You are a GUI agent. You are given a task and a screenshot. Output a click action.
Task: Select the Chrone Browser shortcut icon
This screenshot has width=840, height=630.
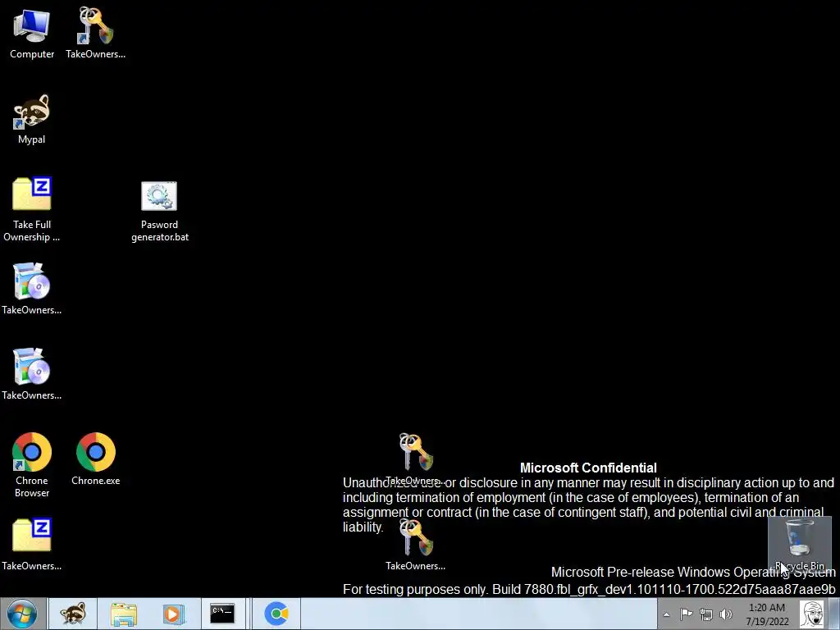(32, 464)
